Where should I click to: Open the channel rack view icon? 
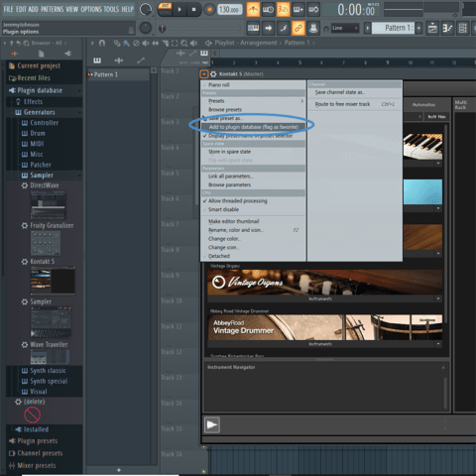(x=463, y=28)
